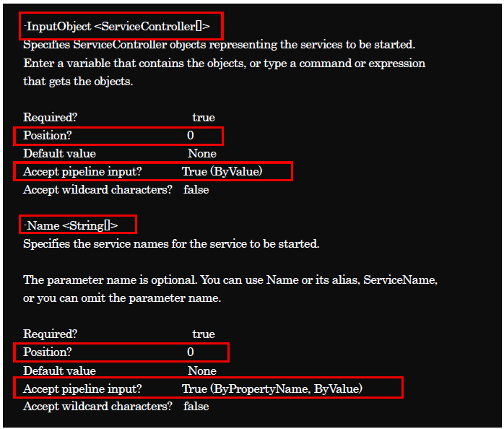Select the first Position? 0 line
This screenshot has height=429, width=504.
tap(108, 135)
